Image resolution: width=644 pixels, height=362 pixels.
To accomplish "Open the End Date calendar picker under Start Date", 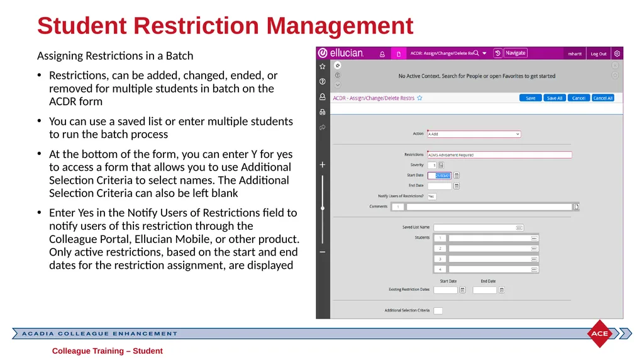I will point(457,186).
